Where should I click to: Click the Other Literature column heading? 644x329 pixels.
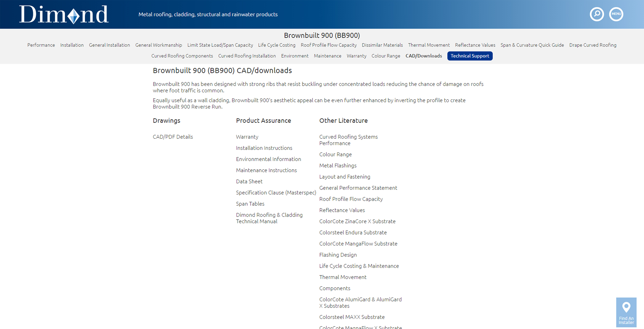(343, 121)
